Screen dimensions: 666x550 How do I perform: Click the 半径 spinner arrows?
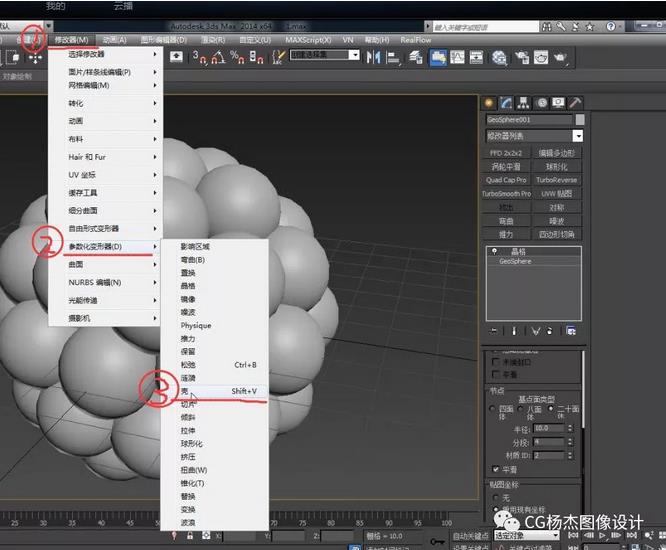click(570, 428)
